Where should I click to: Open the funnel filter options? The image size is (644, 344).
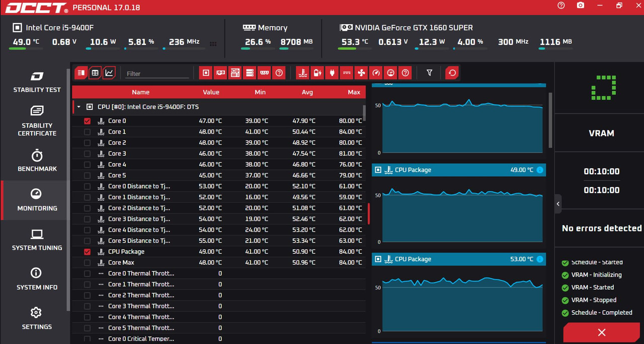(429, 73)
